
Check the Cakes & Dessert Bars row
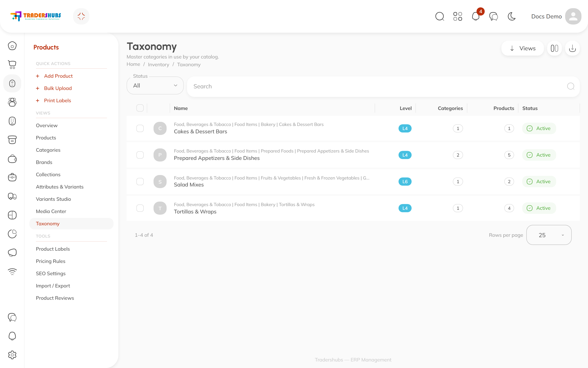coord(140,128)
